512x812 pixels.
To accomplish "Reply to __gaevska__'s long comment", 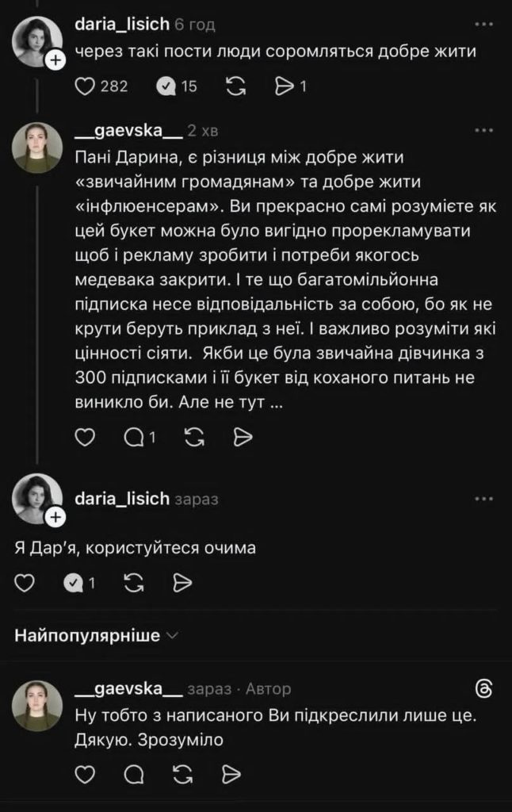I will pos(135,436).
